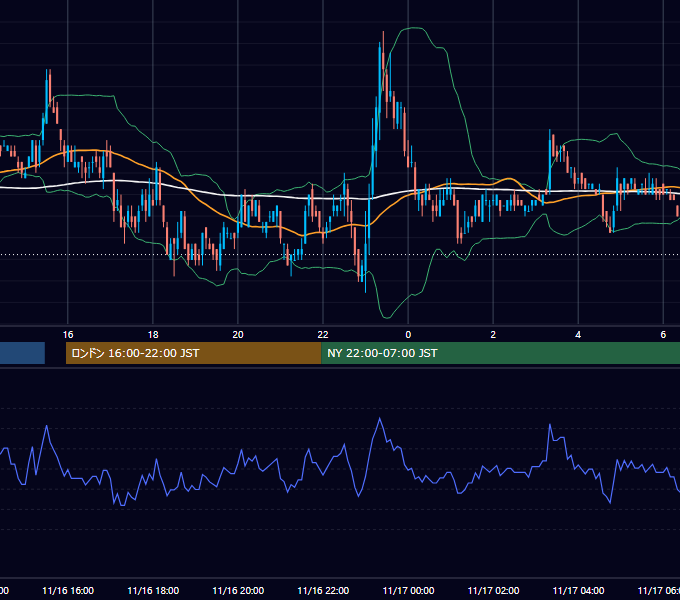Click the 11/16 18:00 date label

coord(153,591)
